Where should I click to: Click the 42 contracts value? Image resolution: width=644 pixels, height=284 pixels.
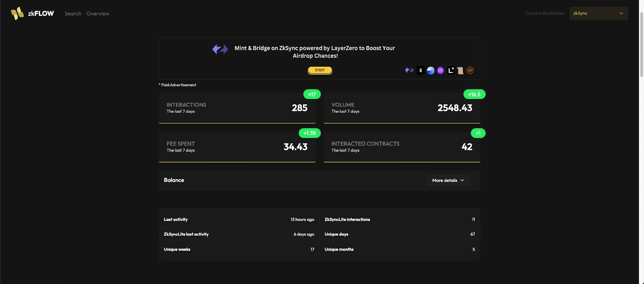coord(467,147)
